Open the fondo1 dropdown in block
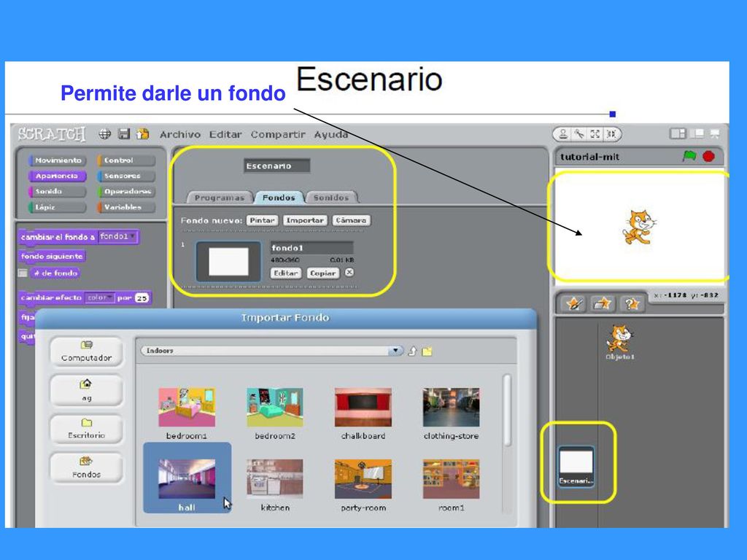Viewport: 747px width, 560px height. pyautogui.click(x=117, y=236)
